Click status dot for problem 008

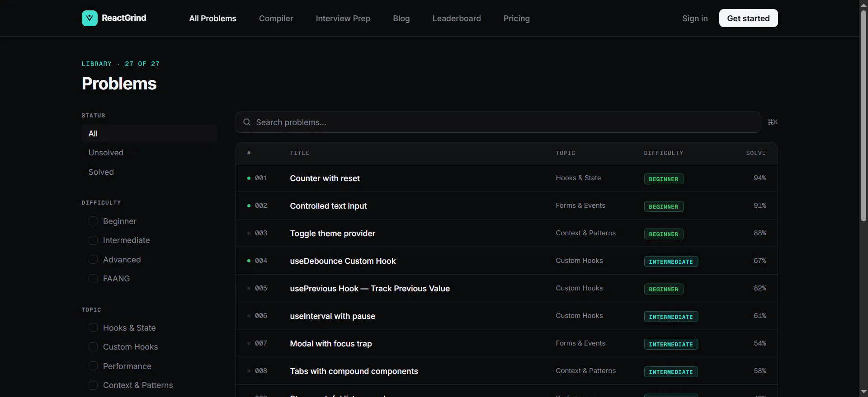tap(249, 371)
